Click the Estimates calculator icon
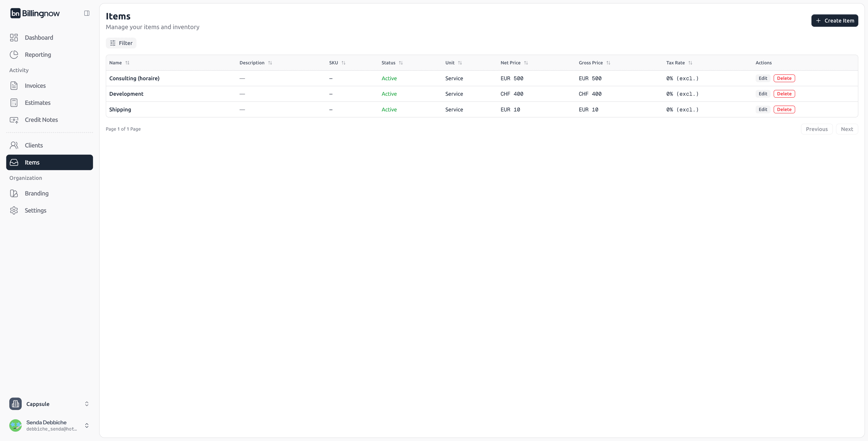The width and height of the screenshot is (868, 441). tap(14, 103)
